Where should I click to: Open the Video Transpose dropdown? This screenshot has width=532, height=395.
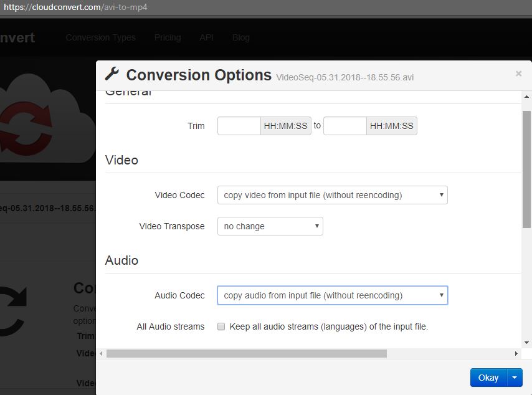(x=270, y=226)
